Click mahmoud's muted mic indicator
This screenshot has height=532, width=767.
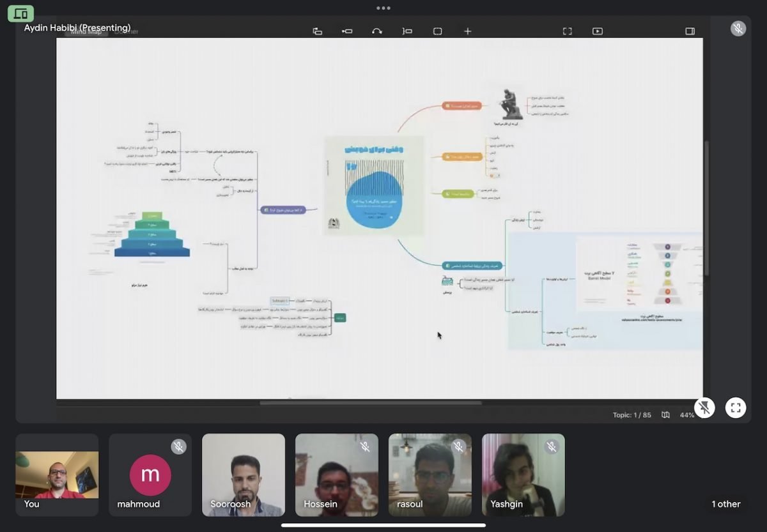coord(178,446)
